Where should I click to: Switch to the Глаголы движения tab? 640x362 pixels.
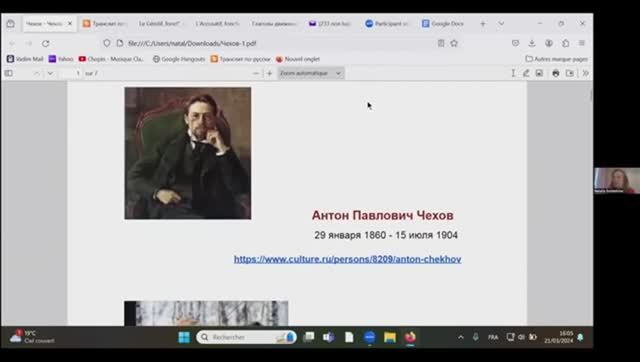(274, 24)
